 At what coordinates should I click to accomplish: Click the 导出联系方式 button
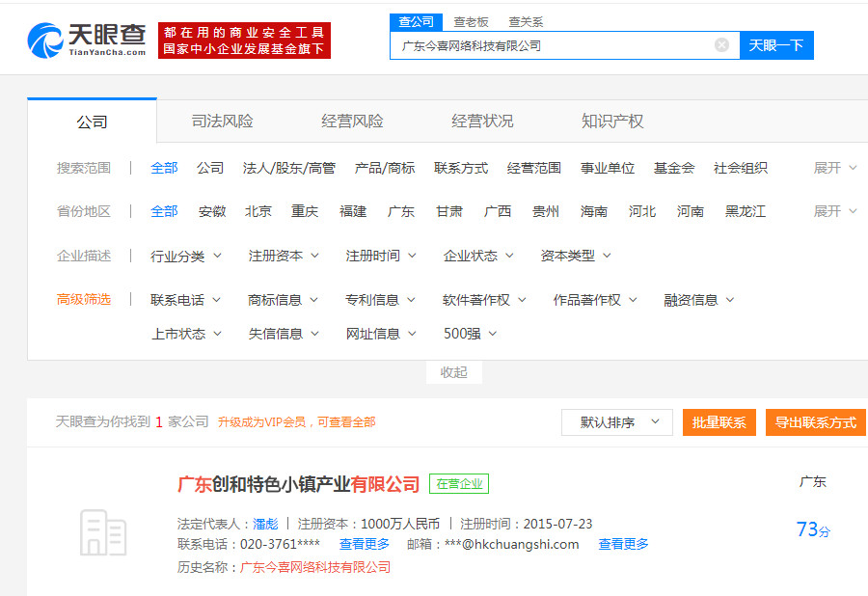(816, 422)
